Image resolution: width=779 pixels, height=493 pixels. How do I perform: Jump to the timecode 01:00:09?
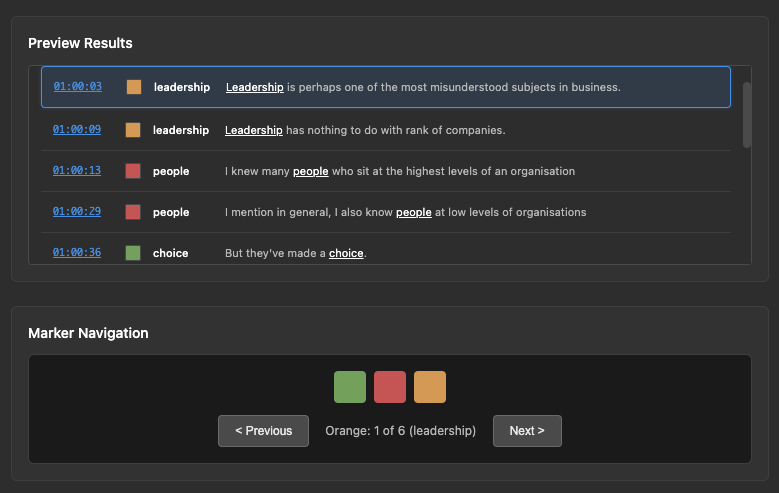[x=77, y=130]
